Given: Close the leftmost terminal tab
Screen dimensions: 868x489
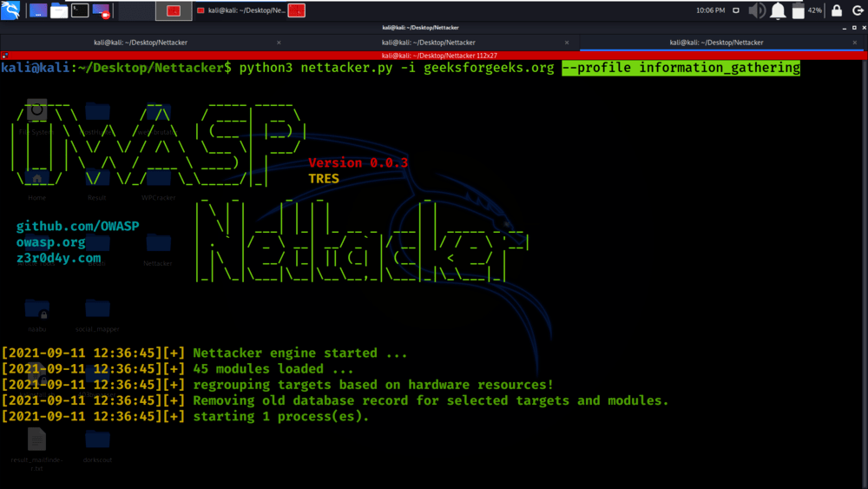Looking at the screenshot, I should [279, 43].
